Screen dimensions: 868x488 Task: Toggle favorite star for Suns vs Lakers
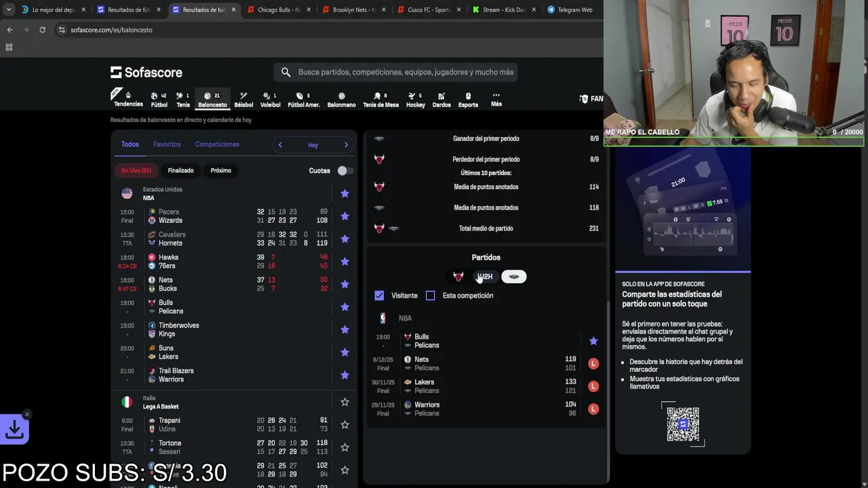point(344,352)
